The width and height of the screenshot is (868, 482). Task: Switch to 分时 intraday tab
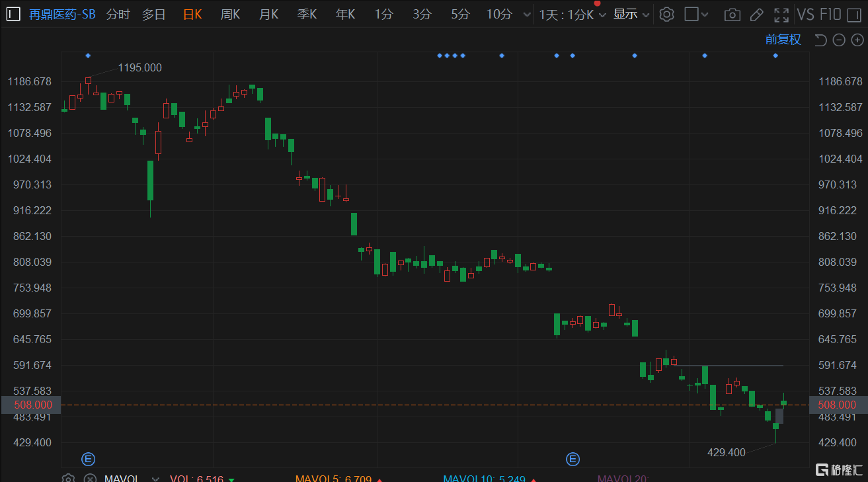[x=118, y=14]
